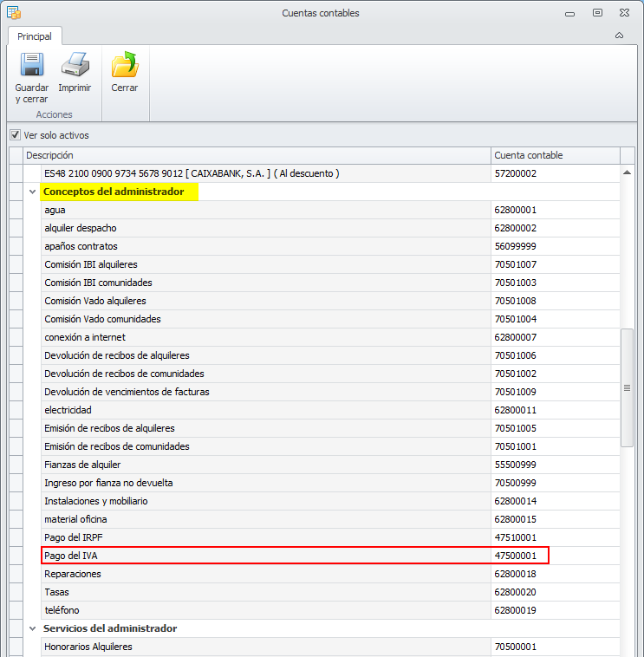Image resolution: width=644 pixels, height=657 pixels.
Task: Edit account cell 70501007
Action: [x=556, y=264]
